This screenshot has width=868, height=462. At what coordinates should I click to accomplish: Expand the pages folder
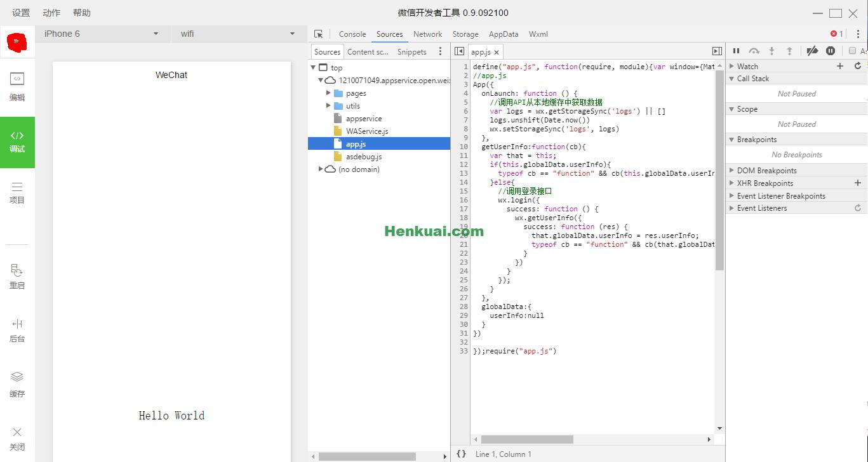(328, 93)
